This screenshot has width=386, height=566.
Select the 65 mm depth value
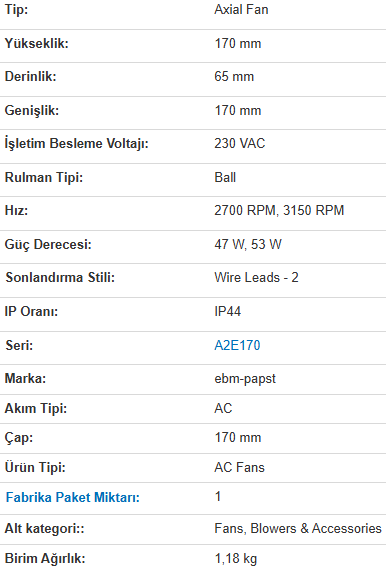(234, 77)
